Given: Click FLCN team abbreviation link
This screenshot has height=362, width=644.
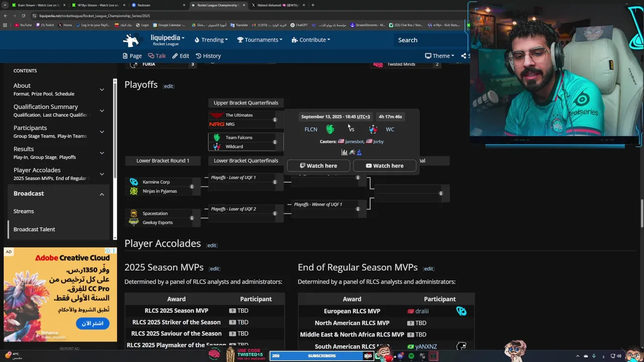Looking at the screenshot, I should [x=311, y=129].
